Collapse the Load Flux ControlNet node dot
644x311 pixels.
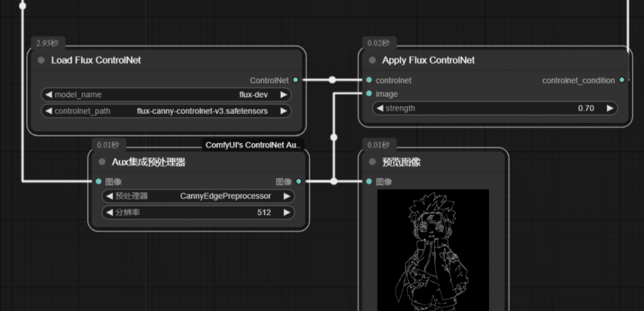41,60
